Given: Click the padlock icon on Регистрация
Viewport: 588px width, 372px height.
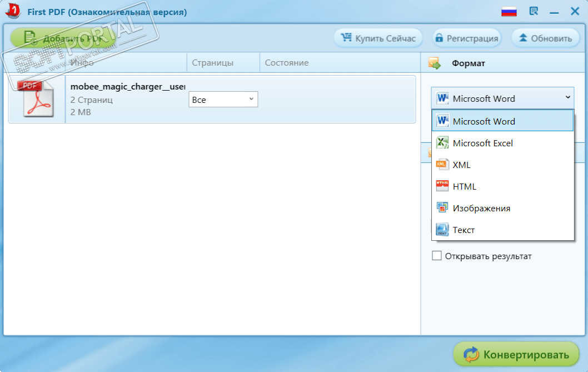Looking at the screenshot, I should tap(438, 38).
